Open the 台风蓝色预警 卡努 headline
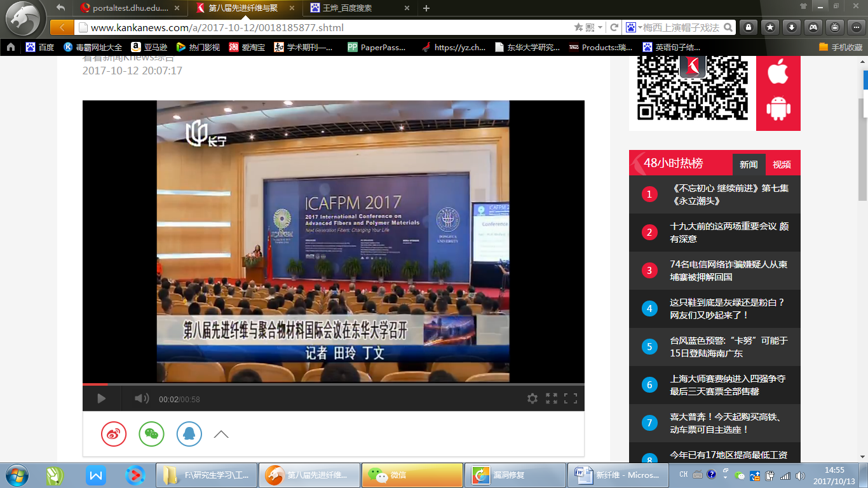868x488 pixels. point(728,347)
